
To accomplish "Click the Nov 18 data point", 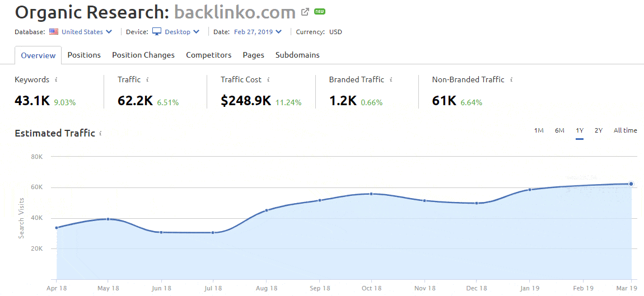I will 424,201.
